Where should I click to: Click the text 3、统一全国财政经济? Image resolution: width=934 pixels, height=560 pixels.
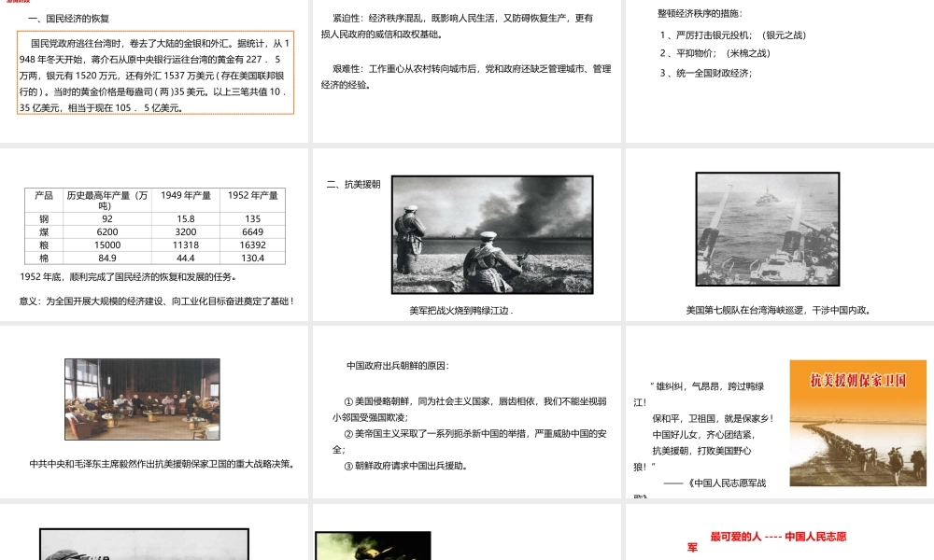pyautogui.click(x=706, y=73)
